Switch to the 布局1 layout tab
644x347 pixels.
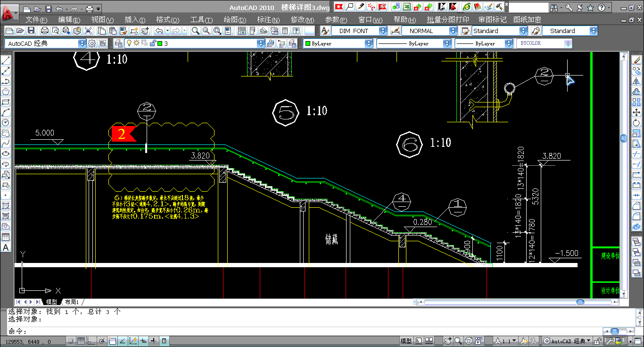pyautogui.click(x=72, y=302)
